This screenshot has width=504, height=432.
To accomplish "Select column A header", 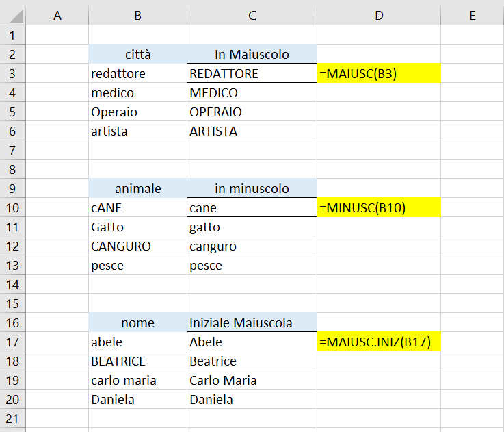I will pyautogui.click(x=57, y=16).
